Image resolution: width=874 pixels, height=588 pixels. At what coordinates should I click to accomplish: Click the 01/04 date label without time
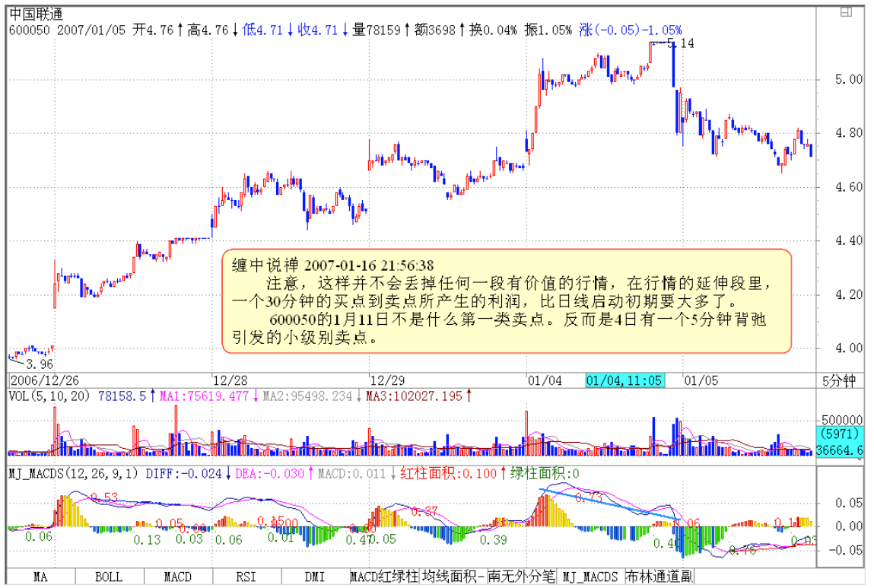[x=545, y=380]
